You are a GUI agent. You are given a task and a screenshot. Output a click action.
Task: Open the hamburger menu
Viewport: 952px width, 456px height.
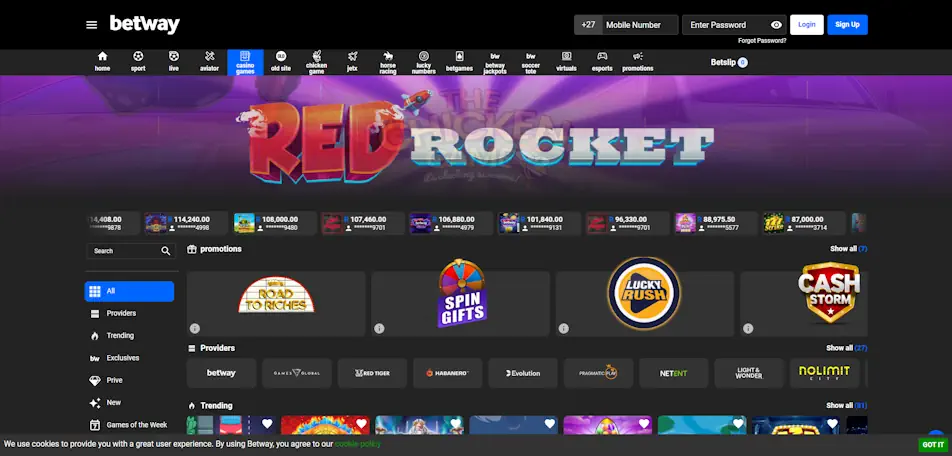(92, 25)
